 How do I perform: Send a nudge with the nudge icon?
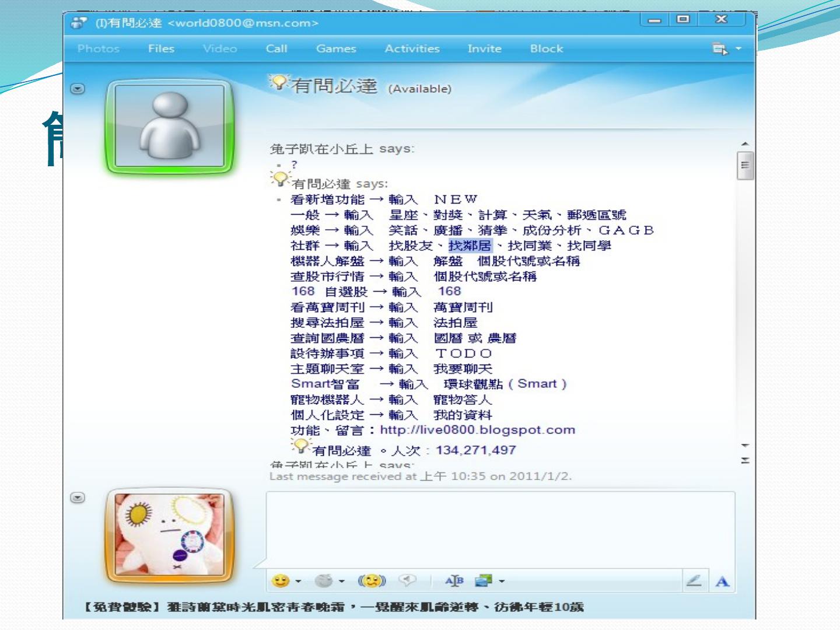(372, 581)
